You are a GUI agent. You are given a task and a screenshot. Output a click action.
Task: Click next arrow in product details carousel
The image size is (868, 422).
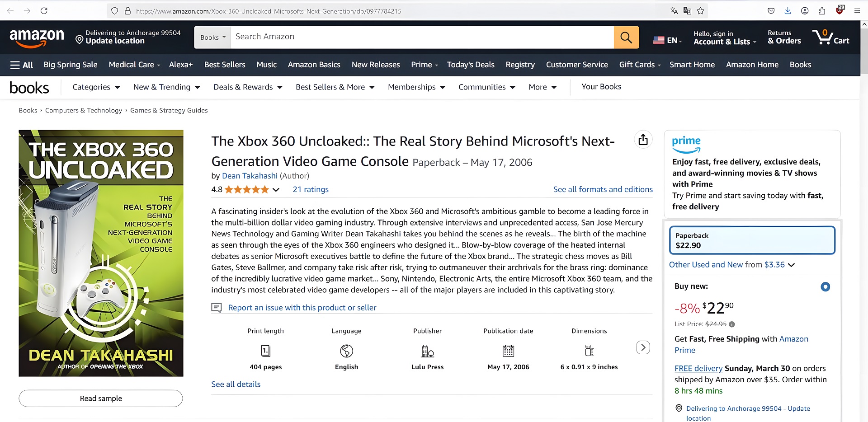tap(643, 347)
